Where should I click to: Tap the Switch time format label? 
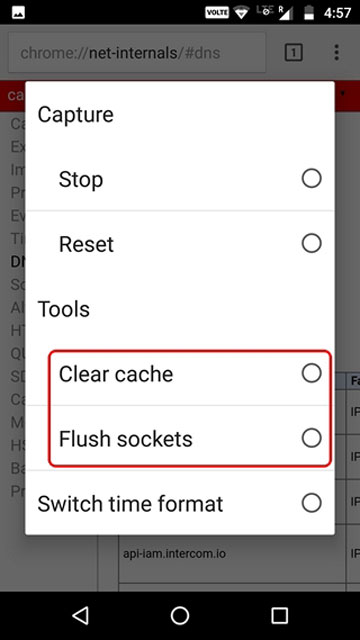coord(130,504)
